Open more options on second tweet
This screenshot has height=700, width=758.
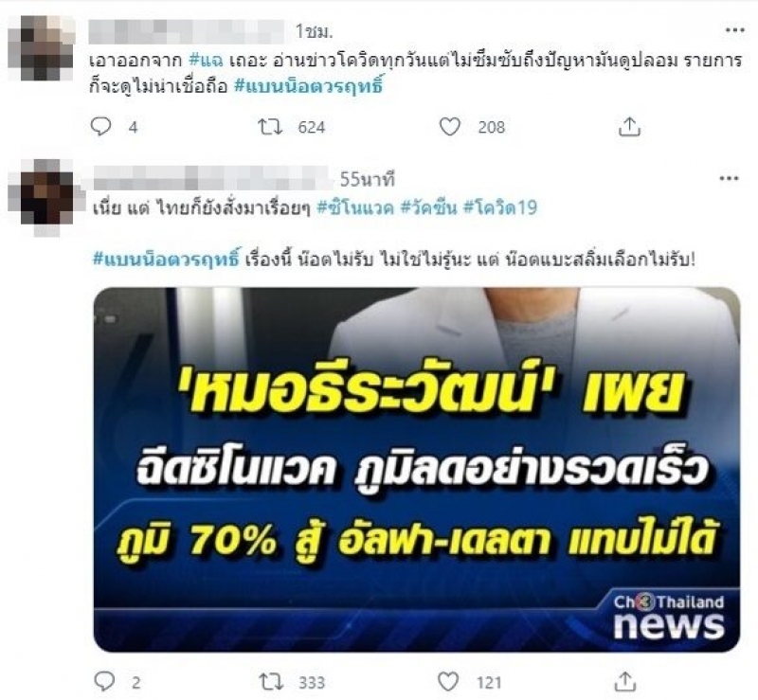(729, 178)
